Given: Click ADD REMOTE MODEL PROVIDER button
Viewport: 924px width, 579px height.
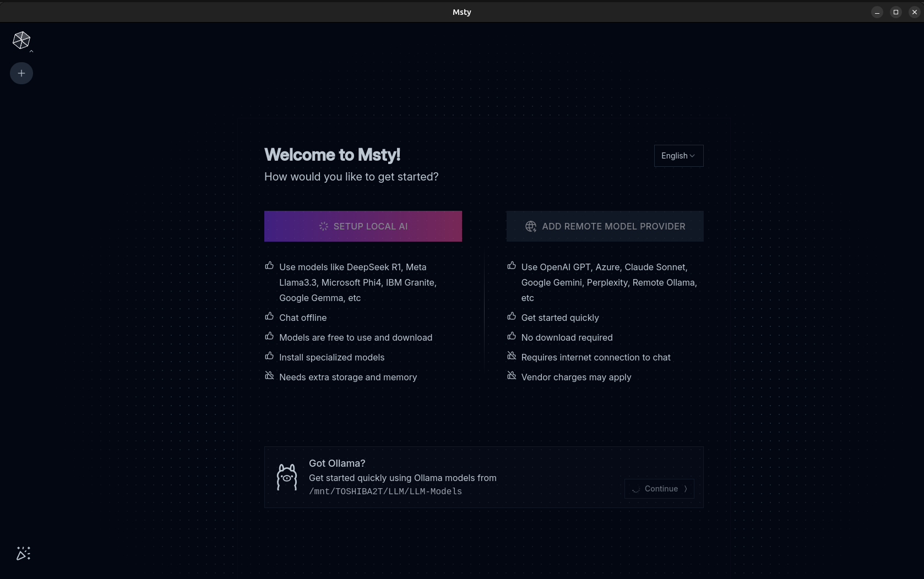Looking at the screenshot, I should click(x=605, y=226).
